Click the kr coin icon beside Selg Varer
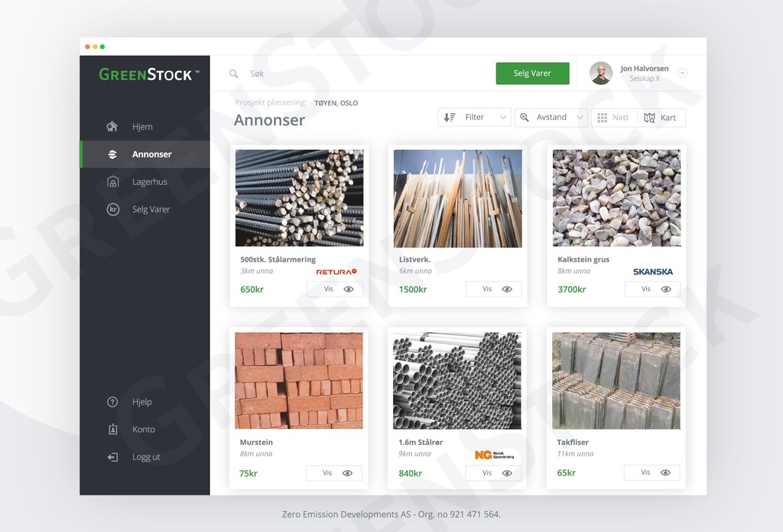 click(113, 209)
